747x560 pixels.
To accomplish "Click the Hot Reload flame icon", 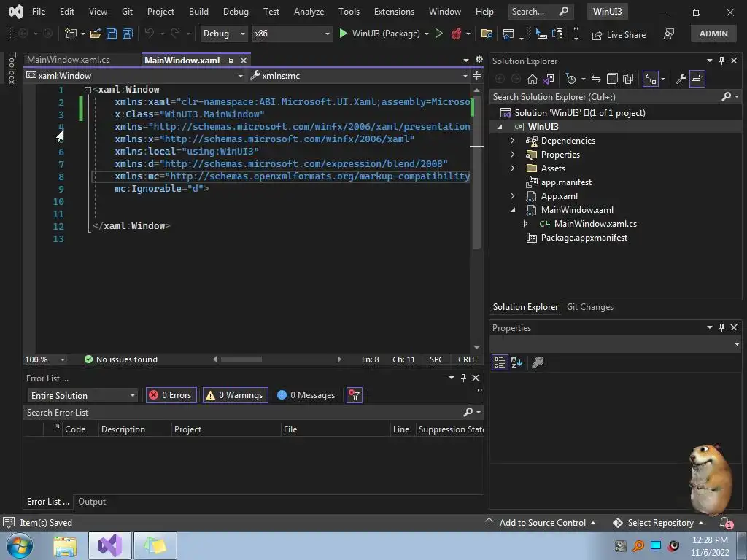I will pyautogui.click(x=456, y=34).
